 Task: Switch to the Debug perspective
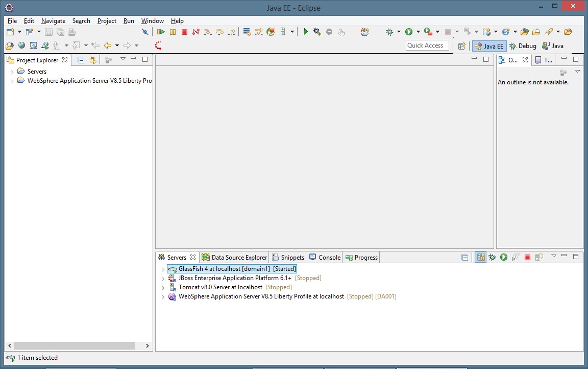(523, 46)
